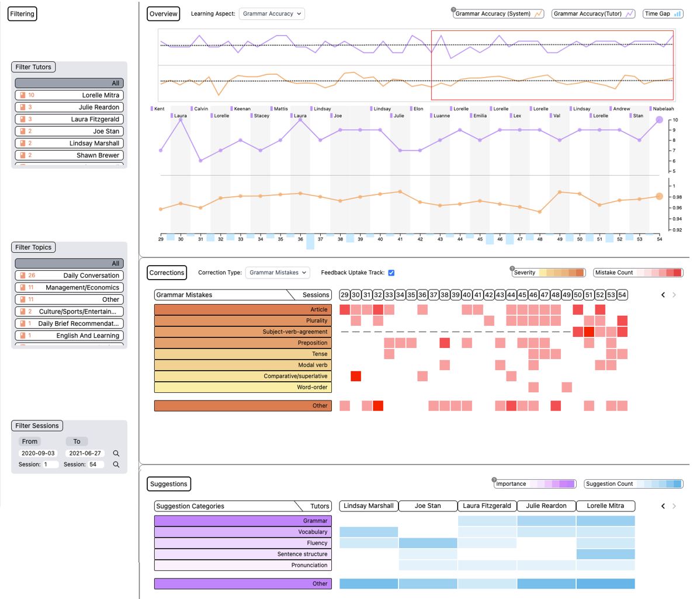Filter by tutor Lindsay Marshall in Filter Tutors

point(69,143)
